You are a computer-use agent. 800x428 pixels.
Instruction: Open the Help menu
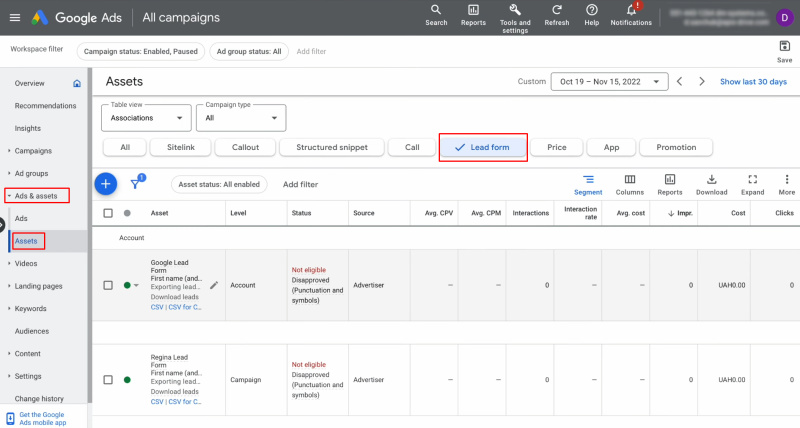591,15
